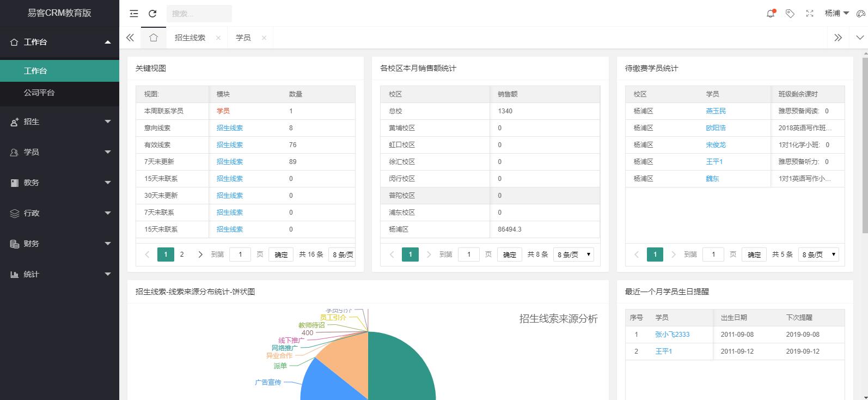This screenshot has width=868, height=400.
Task: Expand the 行政 sidebar menu
Action: pyautogui.click(x=59, y=213)
